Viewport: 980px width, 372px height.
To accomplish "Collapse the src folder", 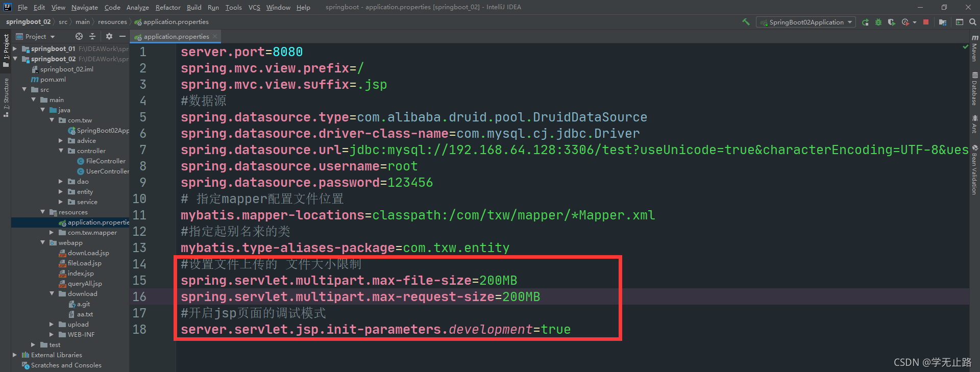I will pyautogui.click(x=24, y=89).
